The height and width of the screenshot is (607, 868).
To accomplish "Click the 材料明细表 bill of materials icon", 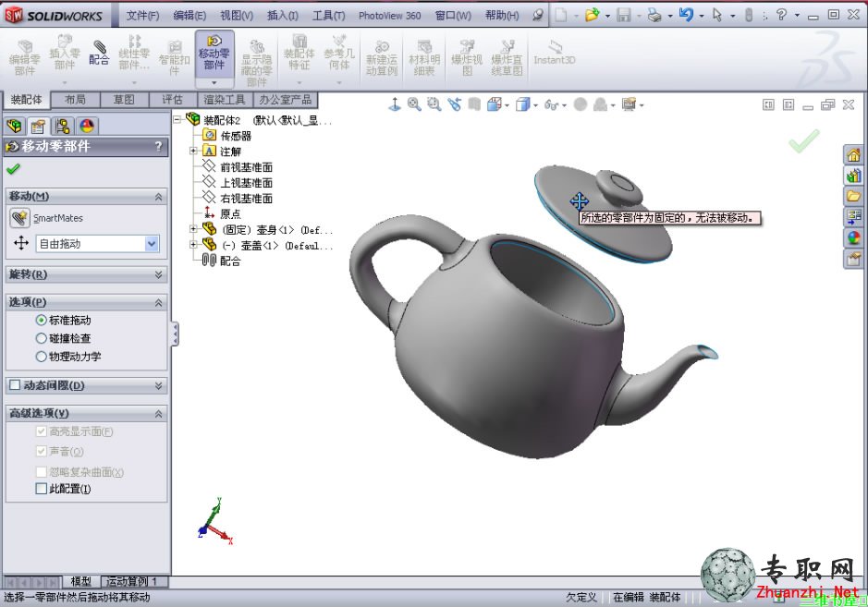I will 424,57.
